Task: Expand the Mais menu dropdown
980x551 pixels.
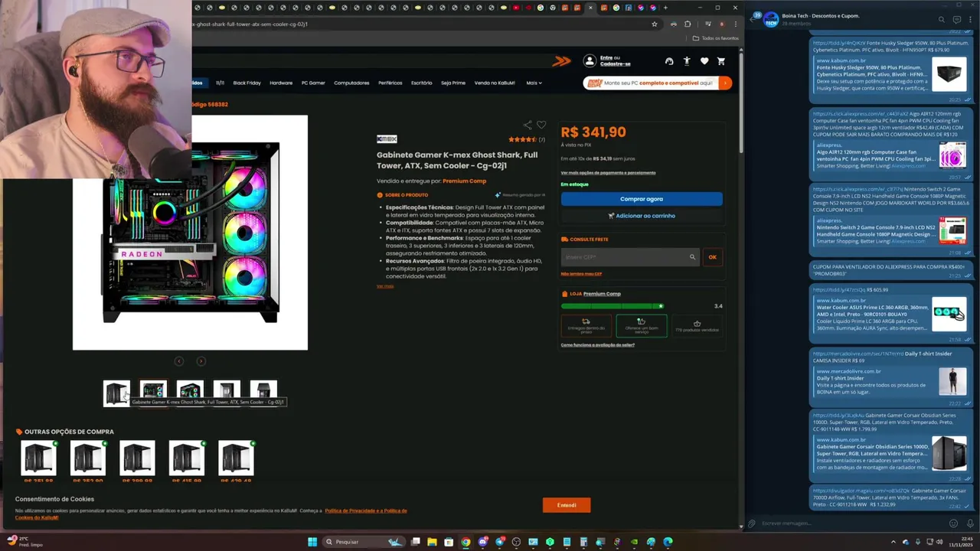Action: coord(534,83)
